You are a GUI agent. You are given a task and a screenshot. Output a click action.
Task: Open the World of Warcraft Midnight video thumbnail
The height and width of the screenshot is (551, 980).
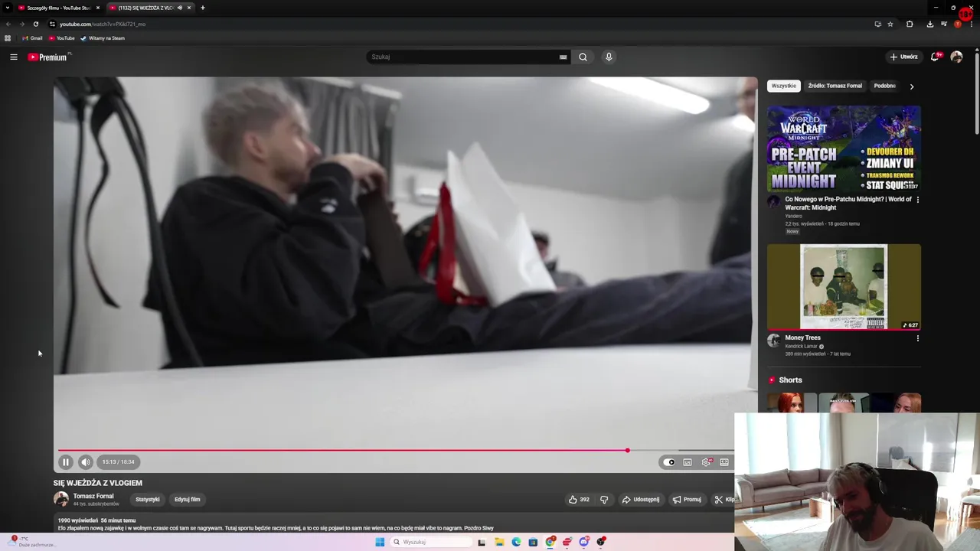(x=844, y=148)
